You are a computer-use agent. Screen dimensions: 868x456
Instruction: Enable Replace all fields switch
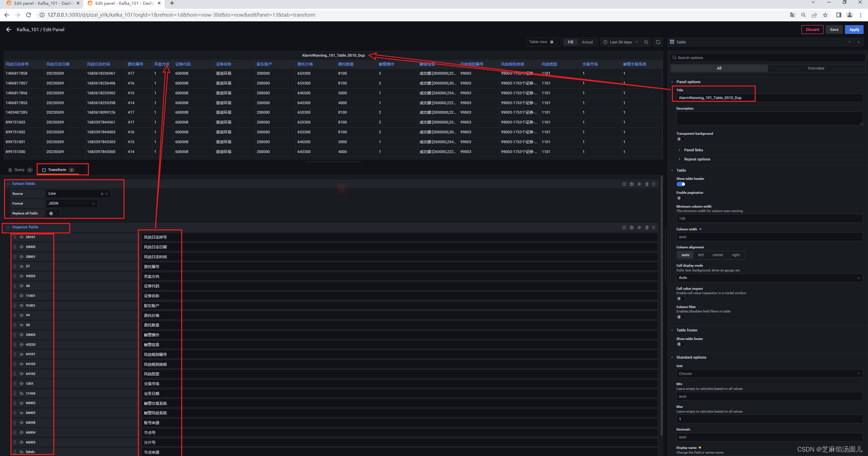click(53, 213)
